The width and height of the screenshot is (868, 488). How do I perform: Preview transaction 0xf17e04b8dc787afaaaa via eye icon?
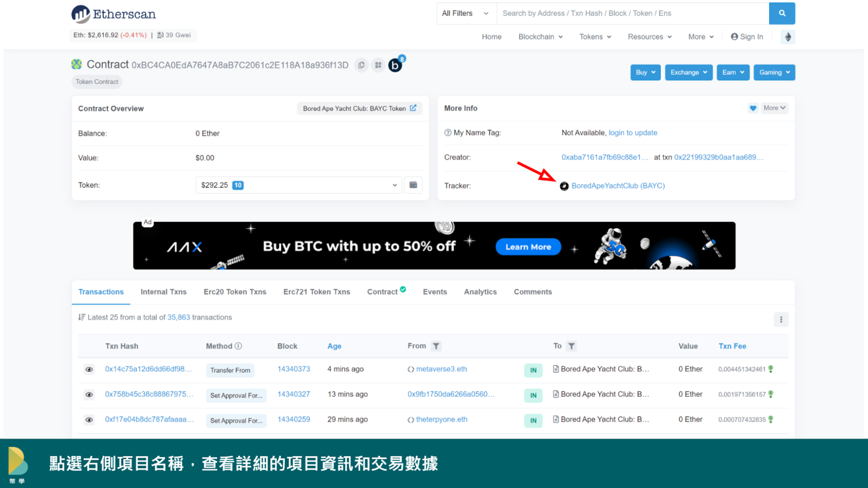pyautogui.click(x=89, y=420)
